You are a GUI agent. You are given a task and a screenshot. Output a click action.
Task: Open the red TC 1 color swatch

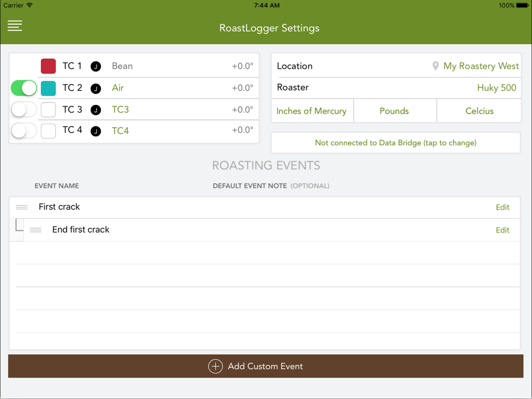pos(48,66)
